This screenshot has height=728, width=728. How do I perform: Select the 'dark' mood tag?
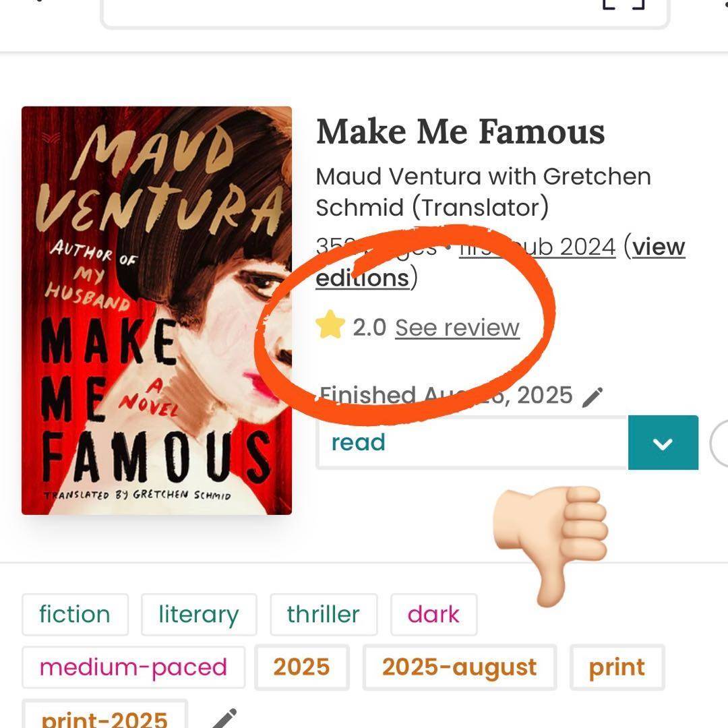433,614
